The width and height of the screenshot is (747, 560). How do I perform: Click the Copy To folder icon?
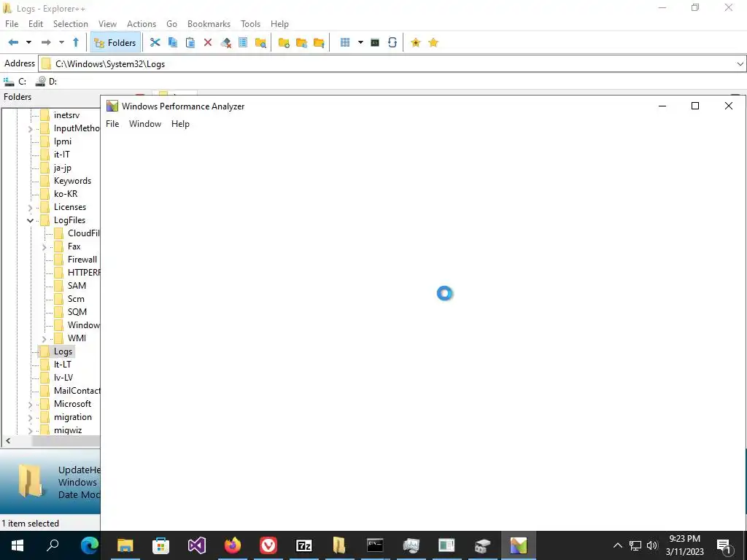pyautogui.click(x=301, y=43)
